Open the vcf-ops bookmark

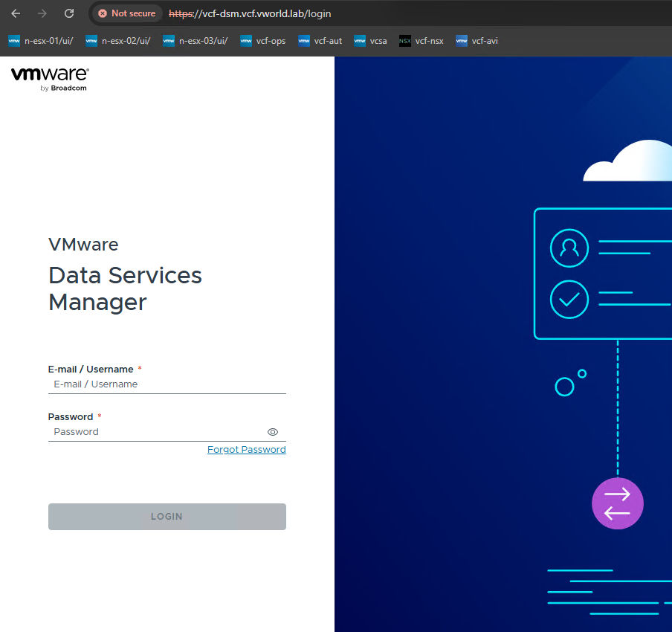263,41
